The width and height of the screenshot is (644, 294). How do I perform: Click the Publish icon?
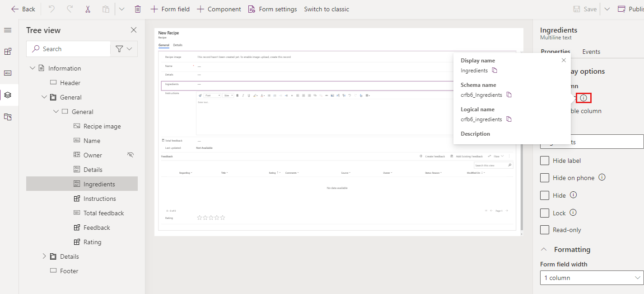pos(621,9)
